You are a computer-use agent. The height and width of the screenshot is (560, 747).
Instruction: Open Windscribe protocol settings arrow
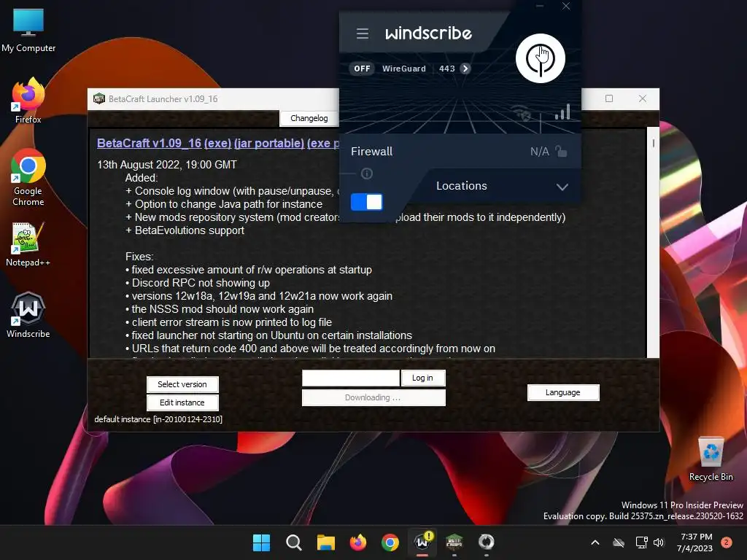pos(465,69)
